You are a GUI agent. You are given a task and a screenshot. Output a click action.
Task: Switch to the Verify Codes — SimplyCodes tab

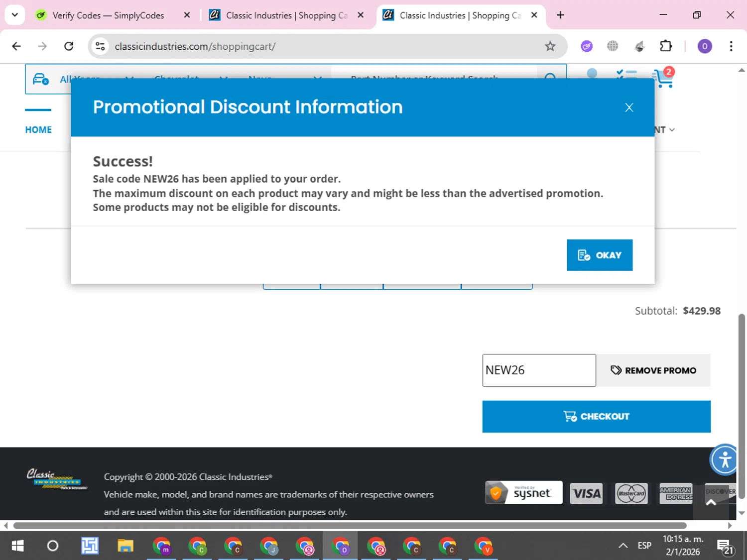[108, 15]
